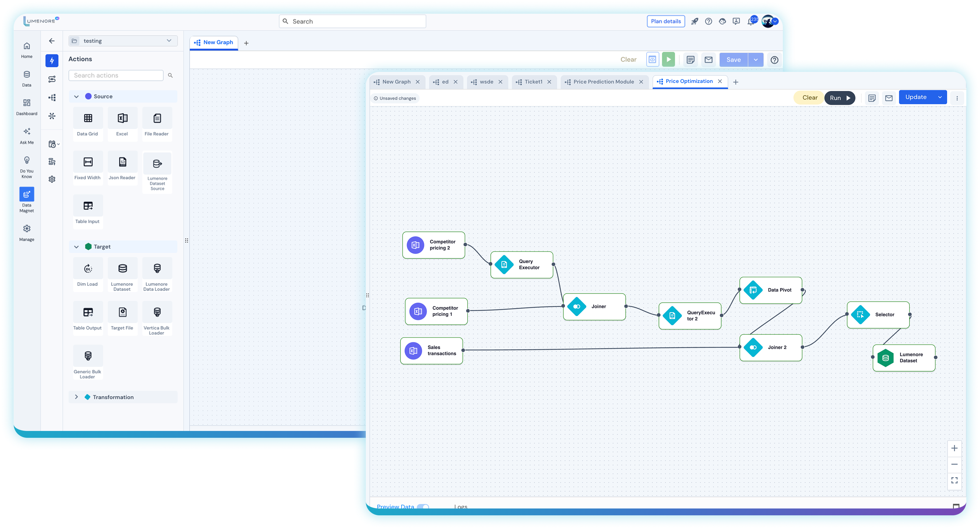The height and width of the screenshot is (529, 980).
Task: Pick the Target File action
Action: pos(122,318)
